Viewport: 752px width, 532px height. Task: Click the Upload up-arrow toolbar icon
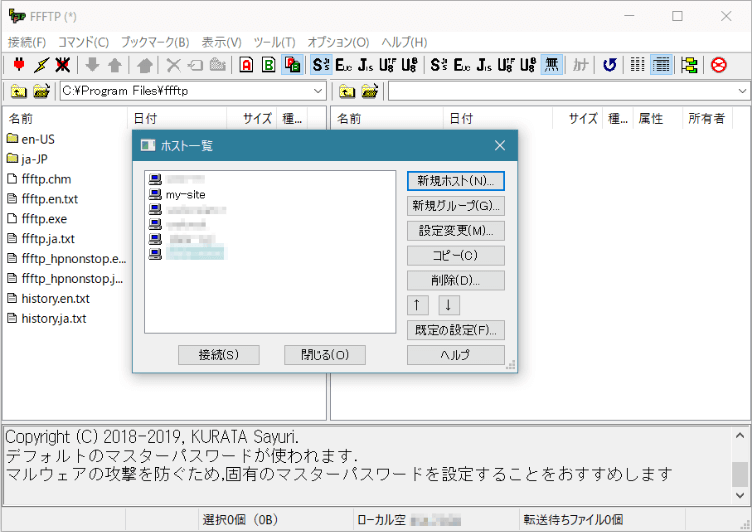point(115,65)
